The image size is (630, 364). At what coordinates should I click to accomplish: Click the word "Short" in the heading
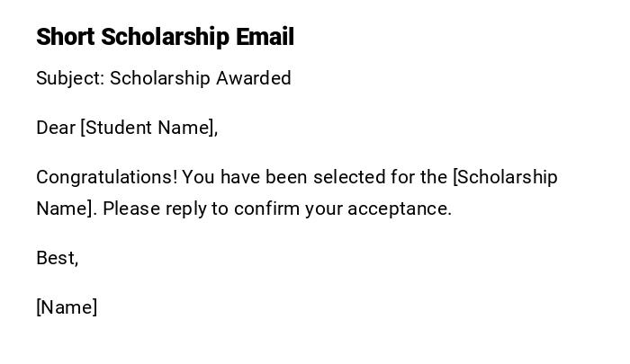[66, 37]
